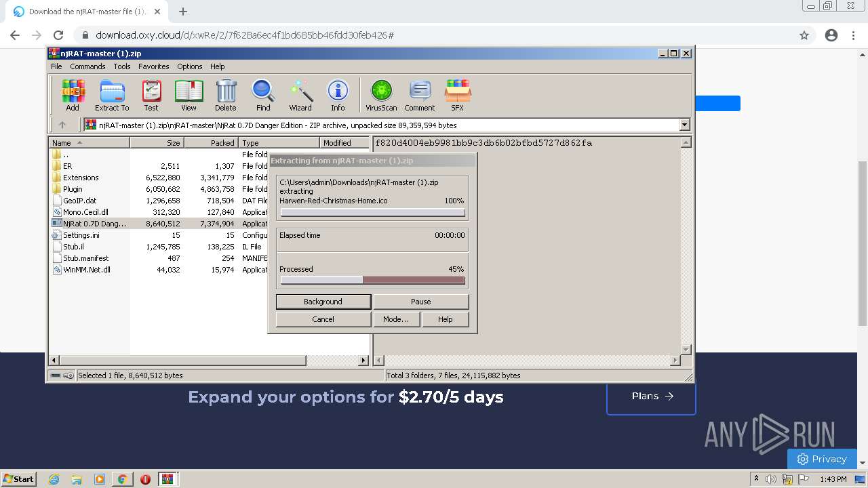Open the Commands menu
The width and height of the screenshot is (868, 488).
pyautogui.click(x=87, y=66)
